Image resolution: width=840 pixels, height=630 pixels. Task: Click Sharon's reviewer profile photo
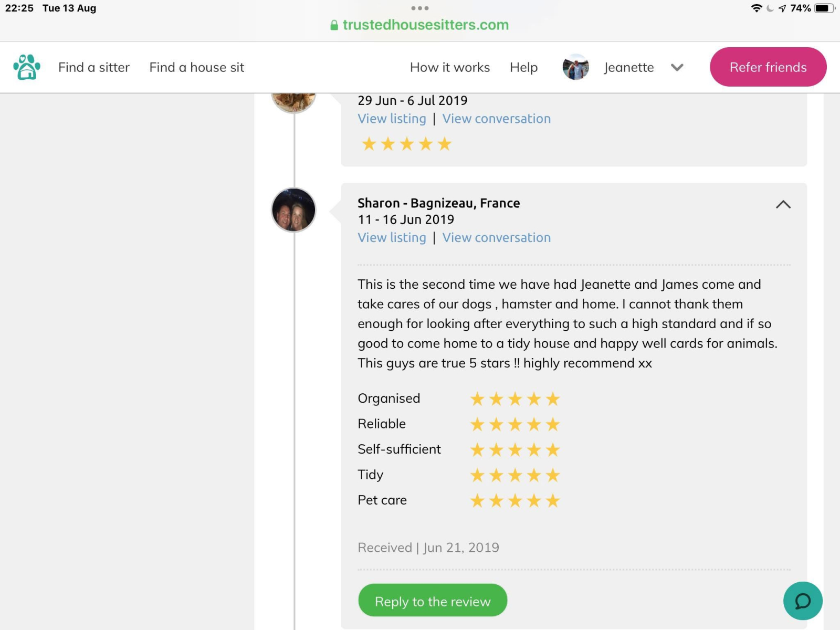point(293,210)
